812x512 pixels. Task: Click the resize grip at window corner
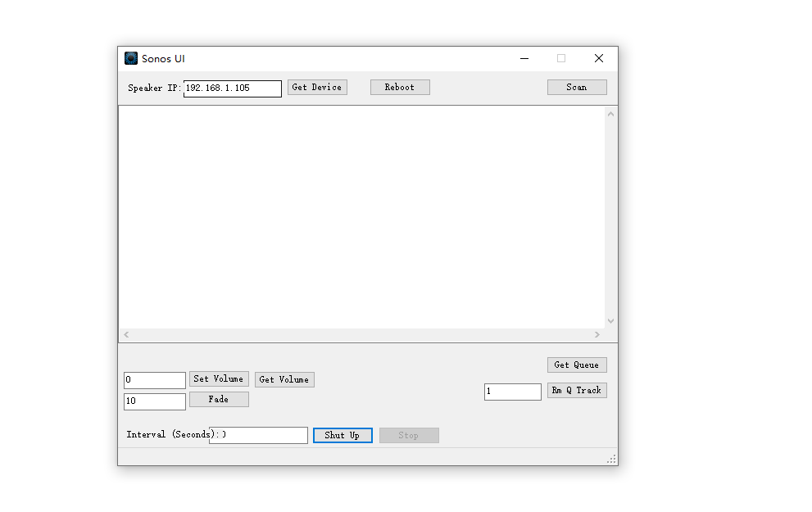click(x=611, y=460)
